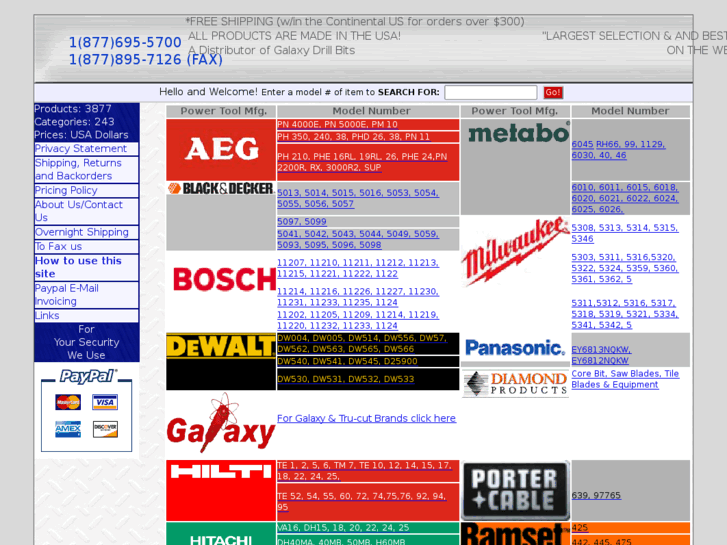This screenshot has width=727, height=545.
Task: Open Milwaukee 5311,5312, 5316 models
Action: [625, 314]
